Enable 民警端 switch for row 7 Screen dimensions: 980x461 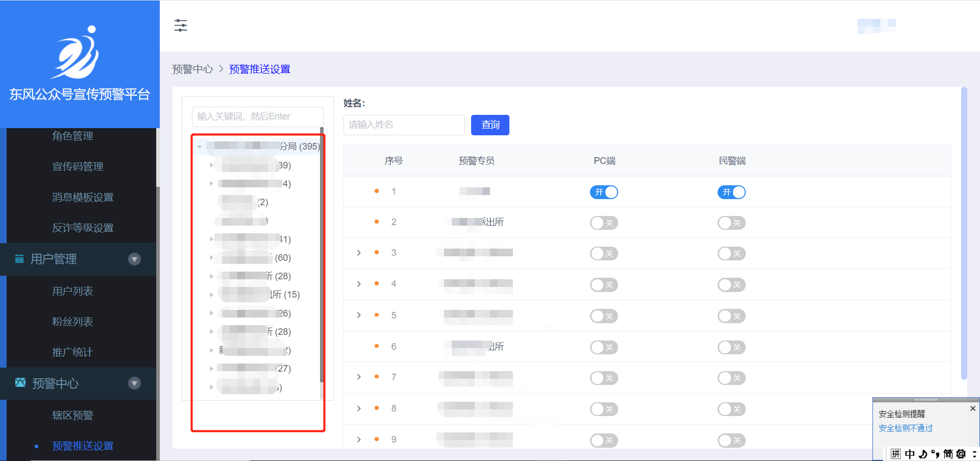(x=731, y=378)
